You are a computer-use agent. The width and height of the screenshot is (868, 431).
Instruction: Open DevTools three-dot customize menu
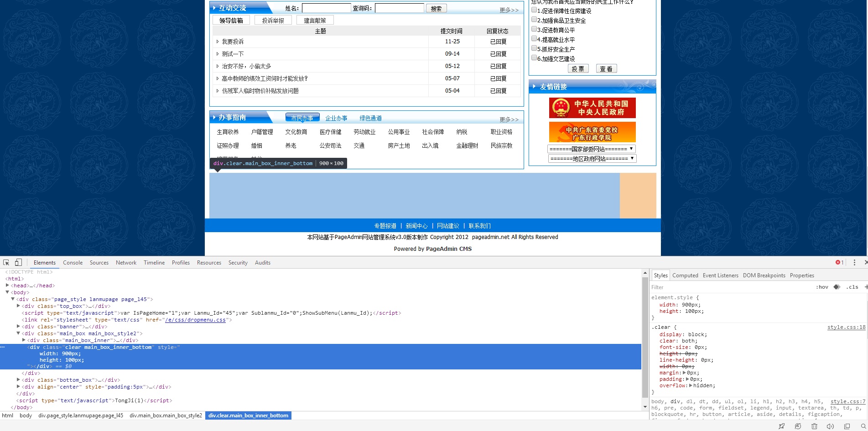[x=854, y=262]
